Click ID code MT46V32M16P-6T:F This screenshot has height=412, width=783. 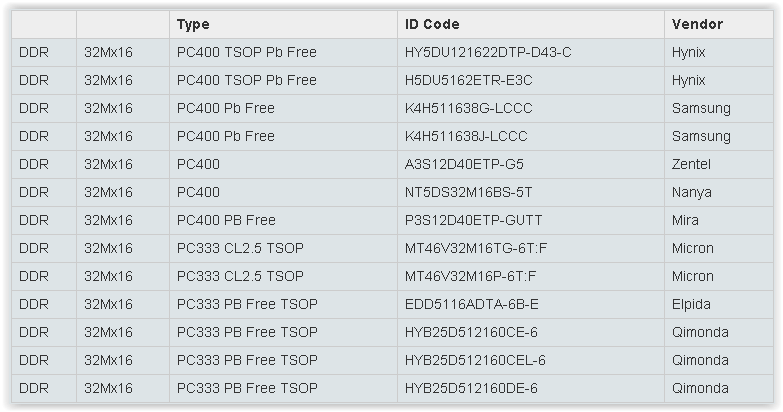[x=470, y=276]
